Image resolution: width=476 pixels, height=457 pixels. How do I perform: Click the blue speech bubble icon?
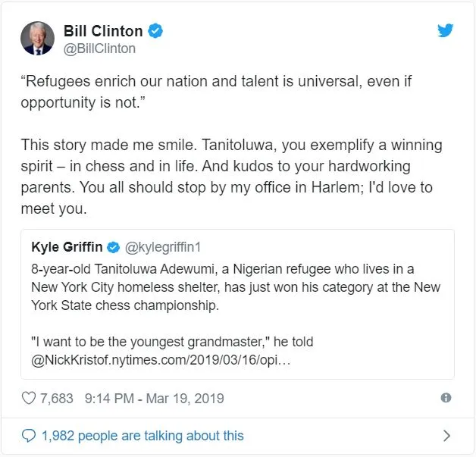tap(30, 436)
